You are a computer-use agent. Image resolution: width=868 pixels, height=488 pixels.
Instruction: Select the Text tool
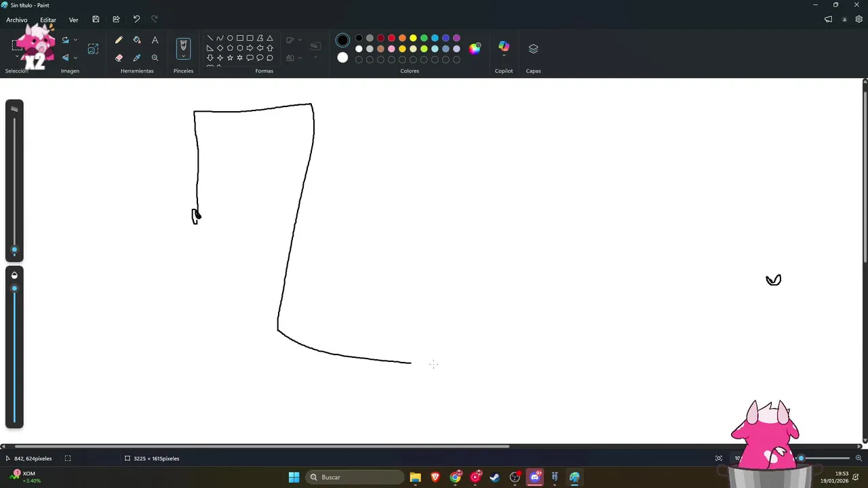[155, 41]
